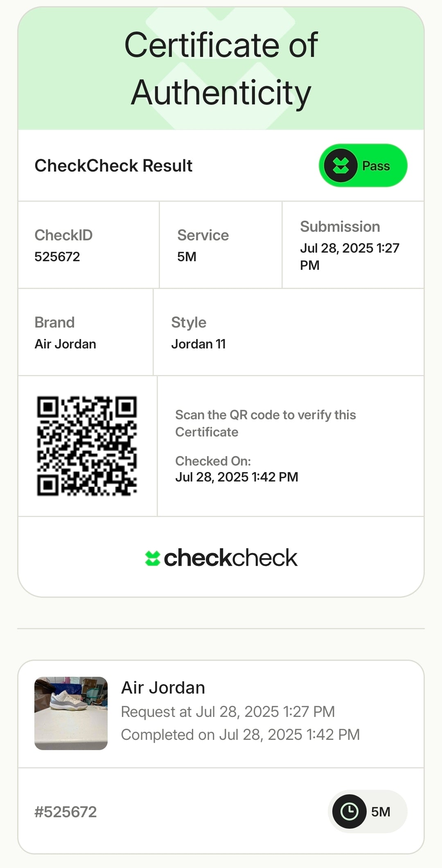The height and width of the screenshot is (868, 442).
Task: Click the QR code to verify certificate
Action: coord(87,446)
